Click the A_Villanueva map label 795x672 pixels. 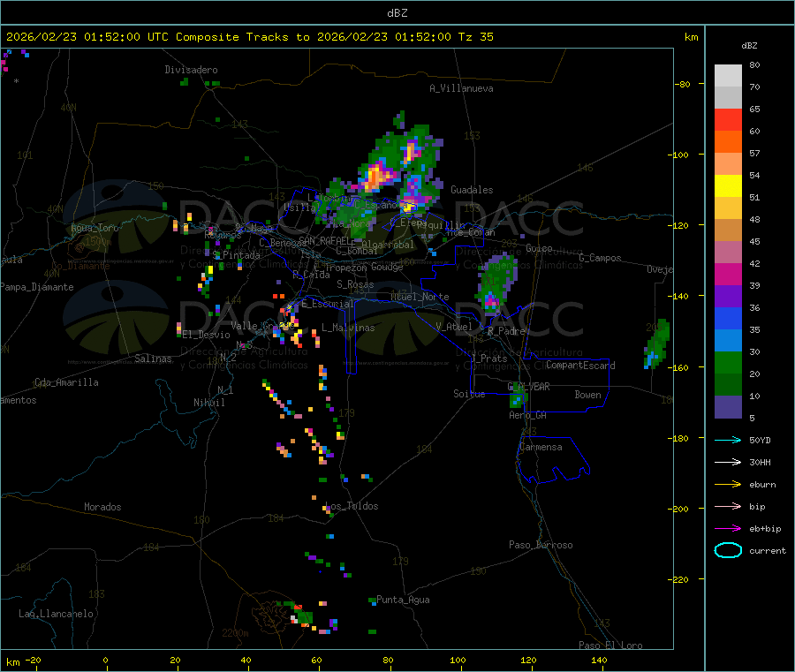[461, 88]
